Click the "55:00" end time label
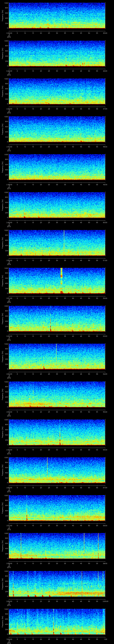The height and width of the screenshot is (644, 114). [x=105, y=412]
